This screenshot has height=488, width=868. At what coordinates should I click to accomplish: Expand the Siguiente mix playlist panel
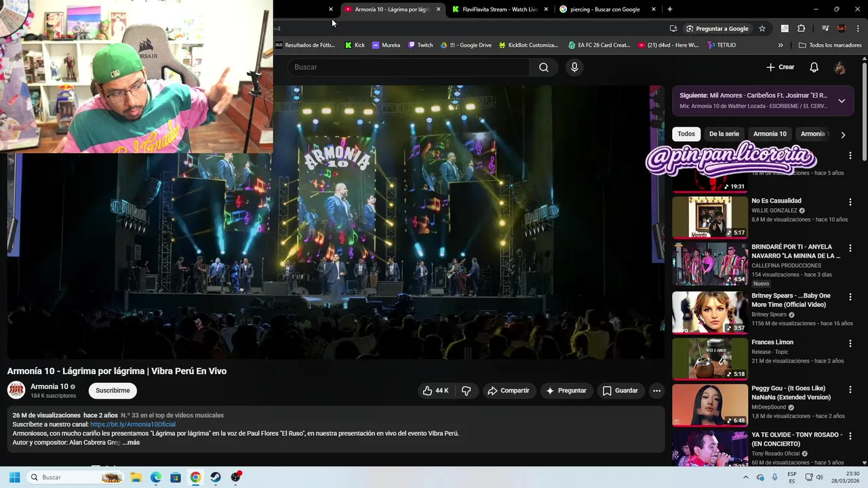point(842,101)
